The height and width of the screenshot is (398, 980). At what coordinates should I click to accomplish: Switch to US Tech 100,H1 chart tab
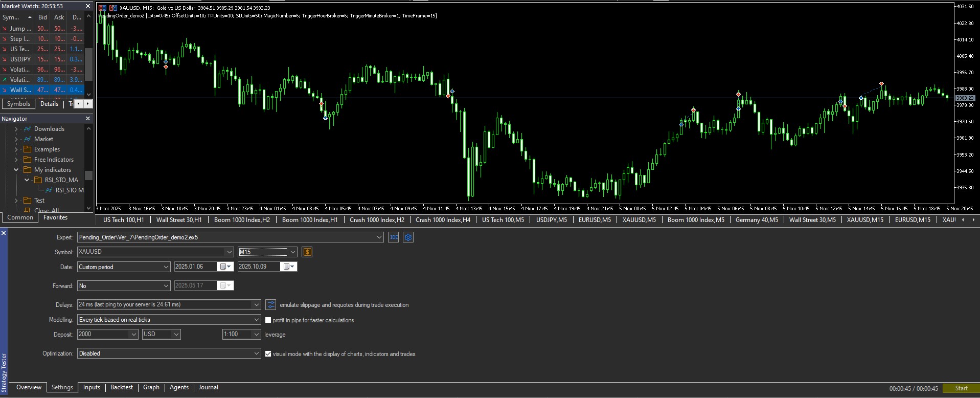(x=123, y=220)
